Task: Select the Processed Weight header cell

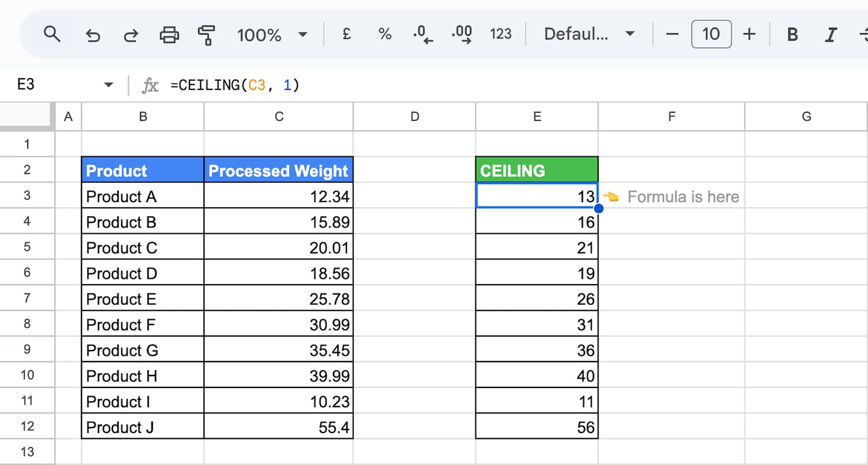Action: click(x=279, y=170)
